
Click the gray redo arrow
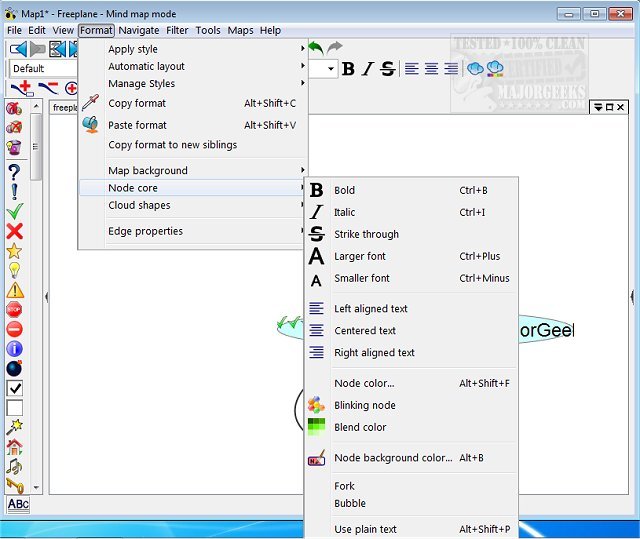tap(335, 47)
